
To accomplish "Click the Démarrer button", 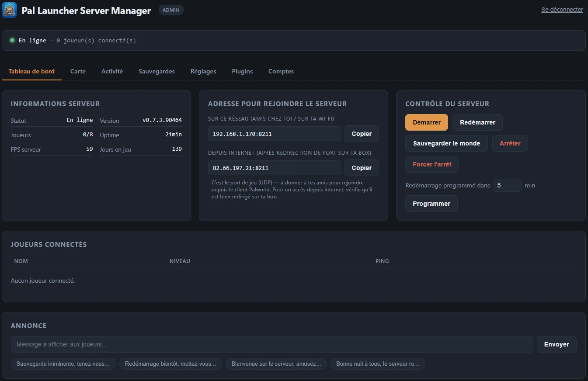I will point(427,122).
